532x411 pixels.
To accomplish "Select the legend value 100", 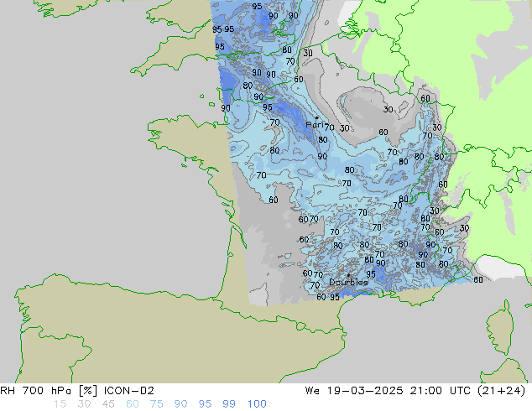I will pyautogui.click(x=257, y=404).
